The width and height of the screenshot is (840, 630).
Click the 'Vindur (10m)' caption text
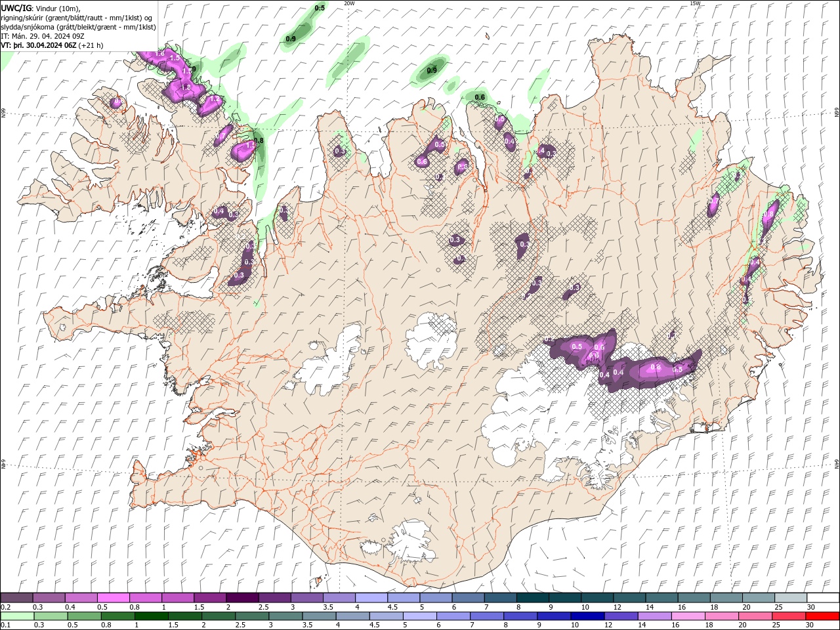click(58, 8)
